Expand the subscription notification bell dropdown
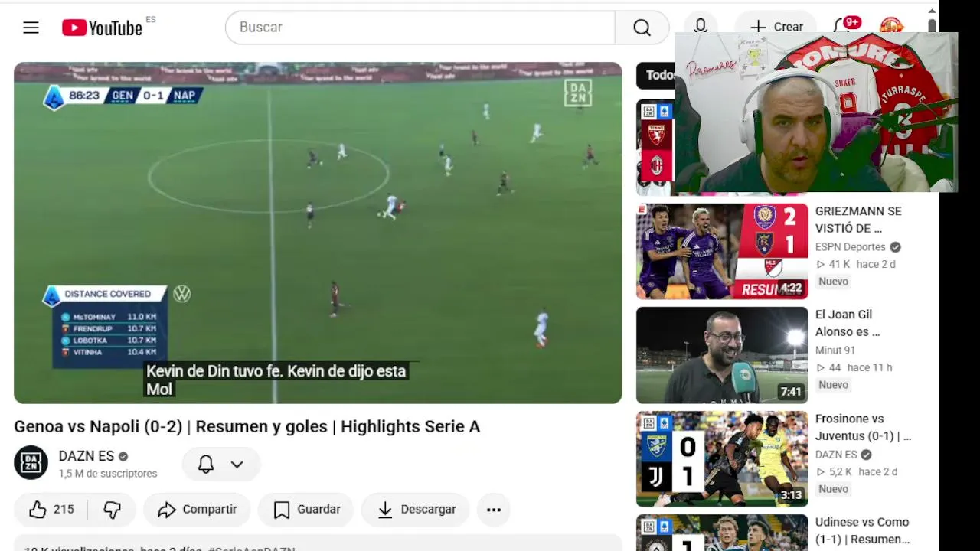 pyautogui.click(x=221, y=464)
